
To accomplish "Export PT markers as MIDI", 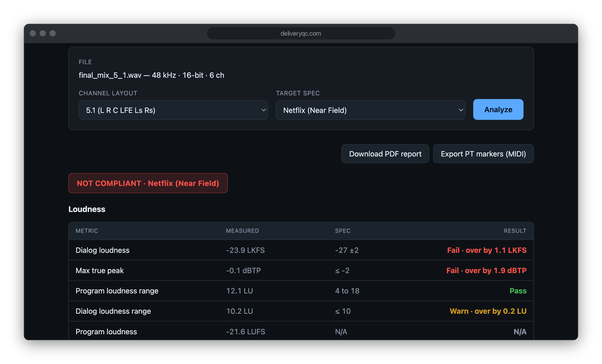I will (483, 154).
